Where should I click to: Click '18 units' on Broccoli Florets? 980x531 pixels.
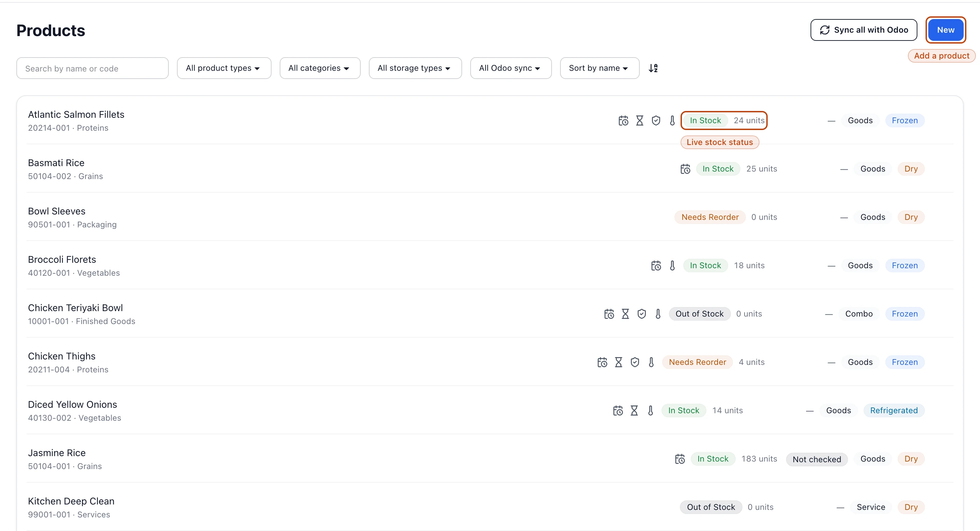749,266
